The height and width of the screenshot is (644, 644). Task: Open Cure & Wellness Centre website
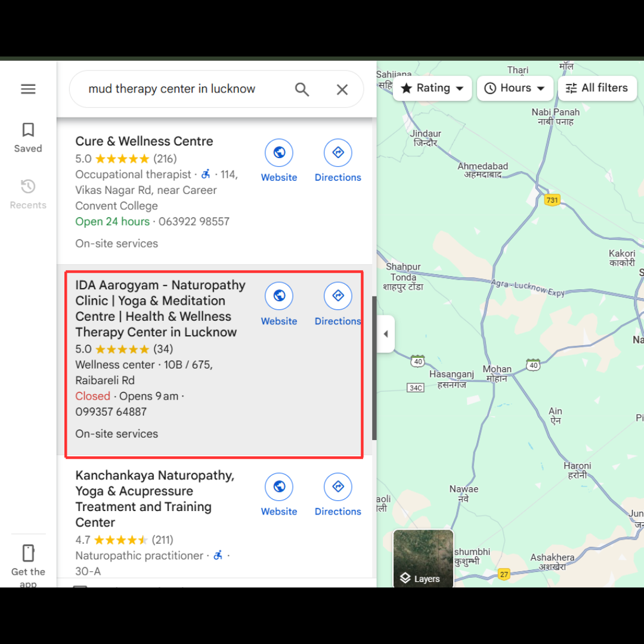[x=278, y=153]
